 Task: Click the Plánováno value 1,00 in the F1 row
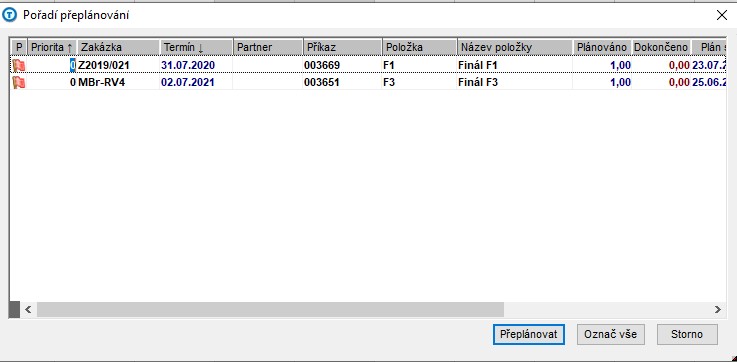[x=620, y=65]
